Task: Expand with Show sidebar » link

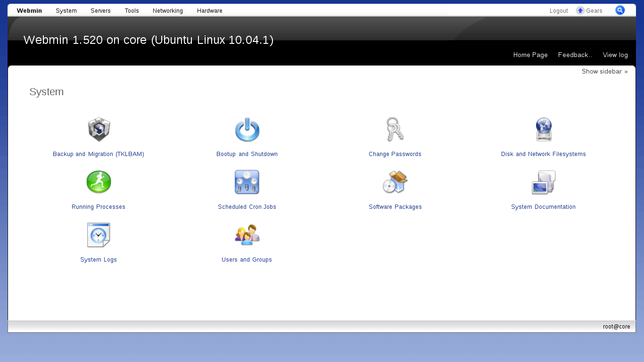Action: tap(605, 72)
